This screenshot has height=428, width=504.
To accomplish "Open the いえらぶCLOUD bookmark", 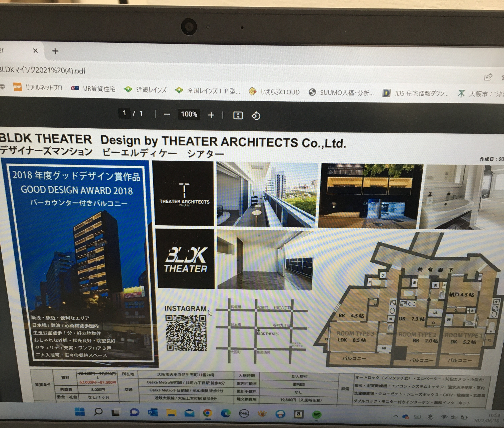I will (x=274, y=92).
